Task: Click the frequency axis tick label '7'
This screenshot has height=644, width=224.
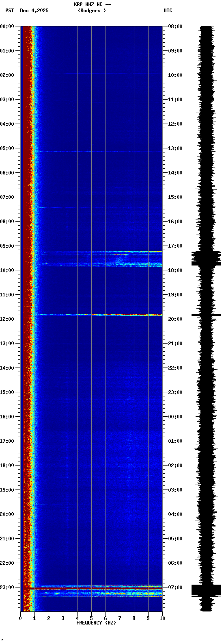Action: pyautogui.click(x=120, y=618)
